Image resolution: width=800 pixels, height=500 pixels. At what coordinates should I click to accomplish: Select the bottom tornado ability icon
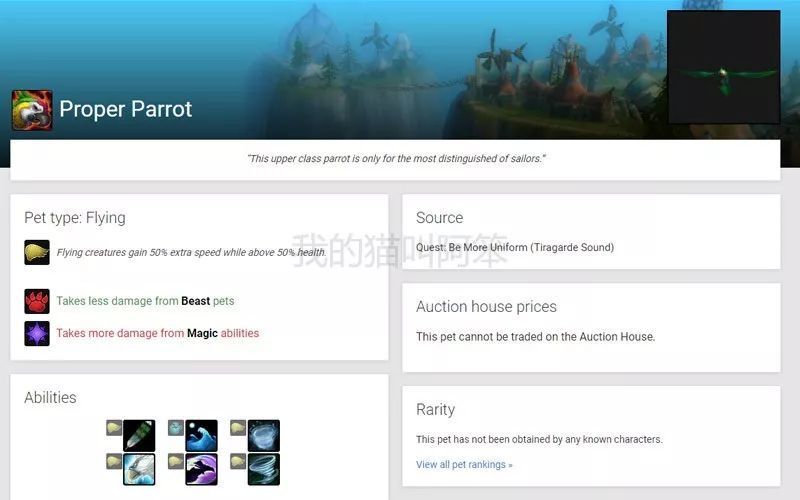point(264,469)
